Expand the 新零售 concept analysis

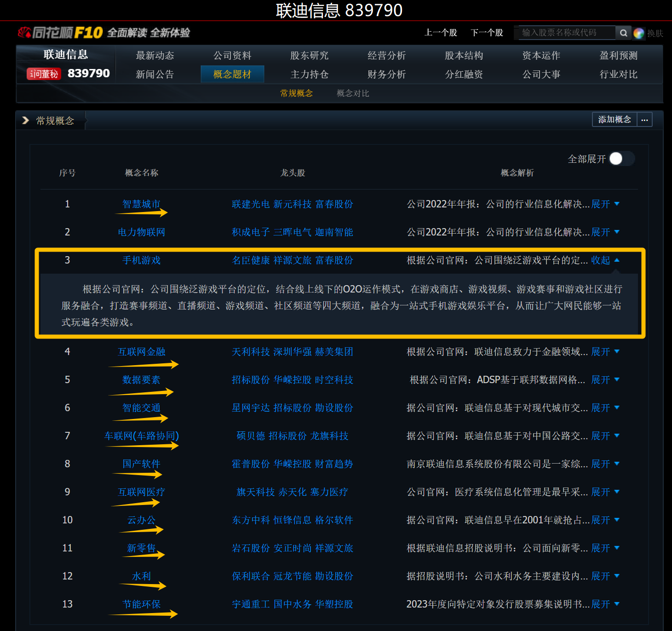[605, 548]
